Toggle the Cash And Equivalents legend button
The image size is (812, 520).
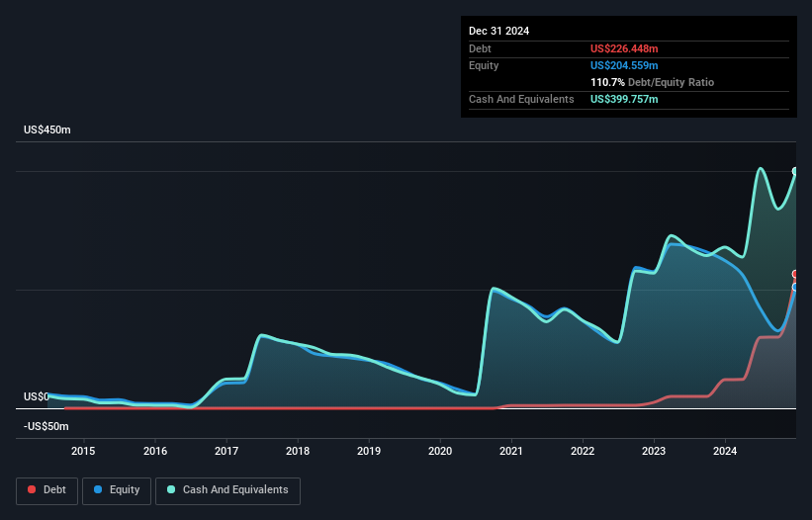(x=227, y=490)
